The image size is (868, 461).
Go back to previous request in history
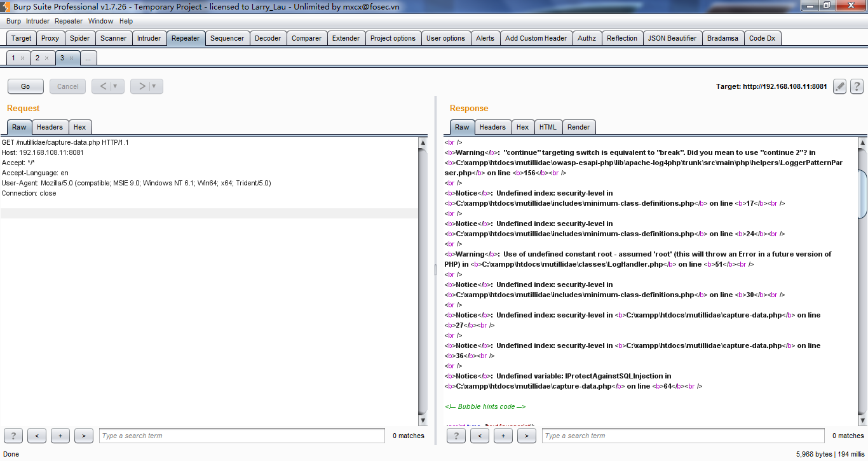pos(103,86)
